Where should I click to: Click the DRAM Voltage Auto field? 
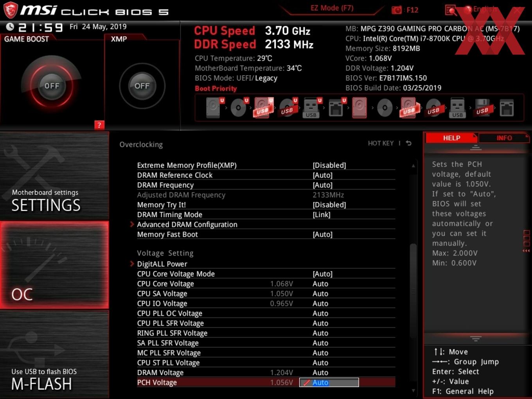[320, 372]
